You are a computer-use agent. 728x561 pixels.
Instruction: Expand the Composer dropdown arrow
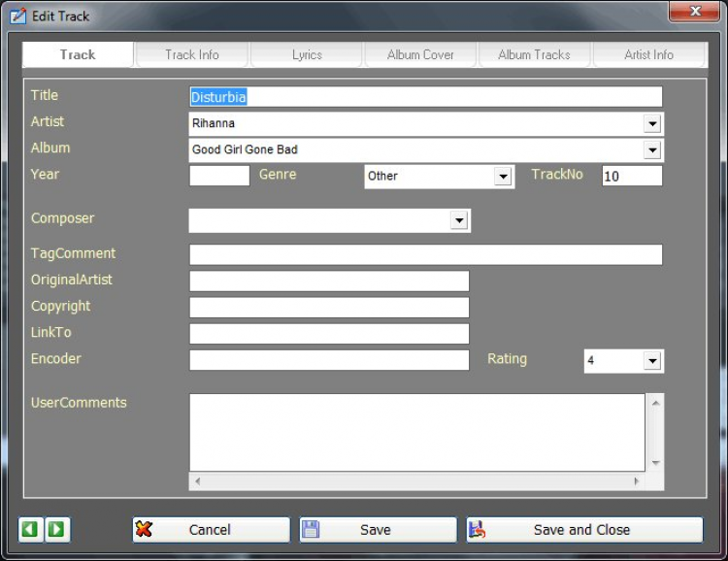[x=459, y=220]
